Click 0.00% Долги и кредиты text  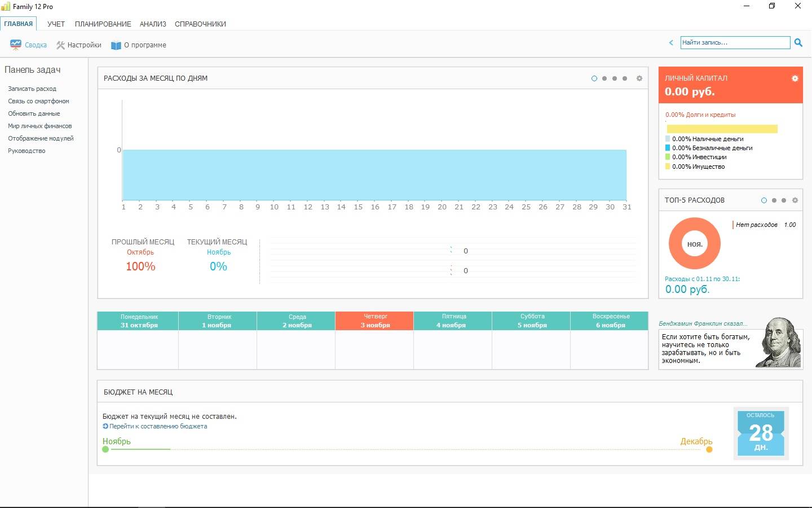coord(700,115)
